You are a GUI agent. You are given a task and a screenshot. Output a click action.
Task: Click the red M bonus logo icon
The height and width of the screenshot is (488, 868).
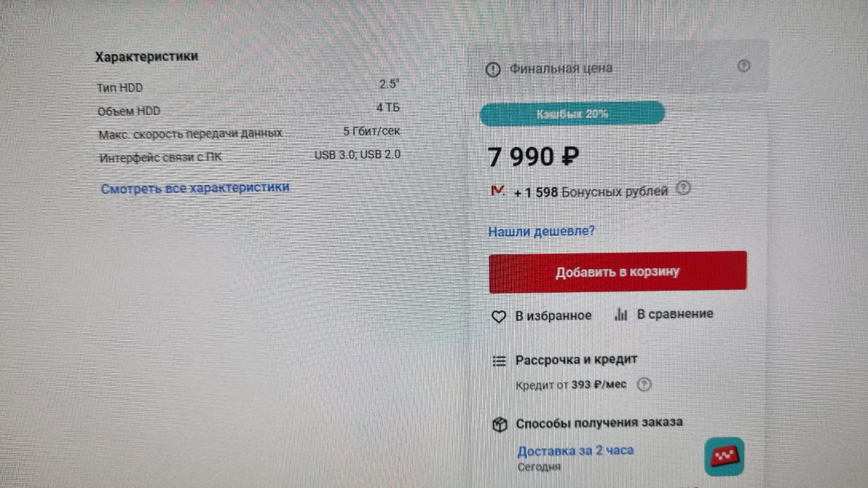(497, 191)
